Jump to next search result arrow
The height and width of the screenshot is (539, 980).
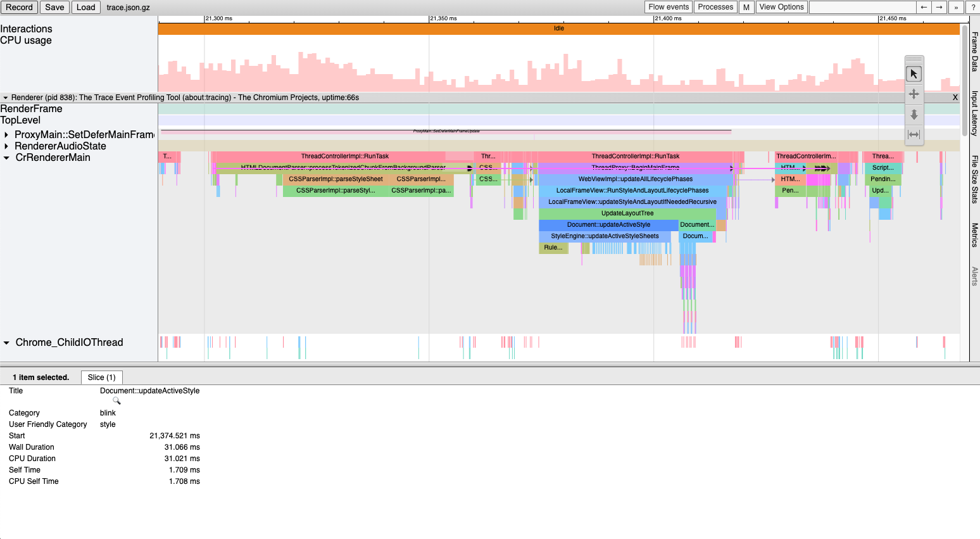(x=939, y=7)
